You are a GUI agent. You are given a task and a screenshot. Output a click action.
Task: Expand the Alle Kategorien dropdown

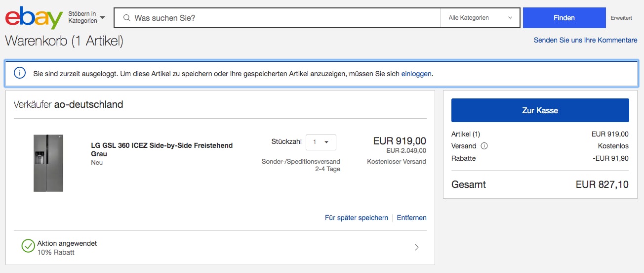pyautogui.click(x=480, y=18)
